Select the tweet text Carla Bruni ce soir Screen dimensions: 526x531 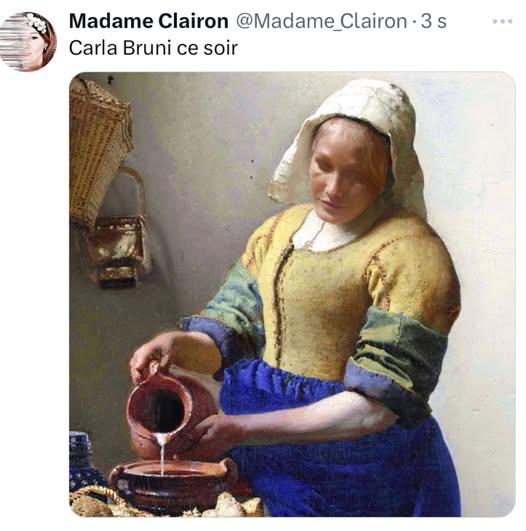[x=153, y=48]
